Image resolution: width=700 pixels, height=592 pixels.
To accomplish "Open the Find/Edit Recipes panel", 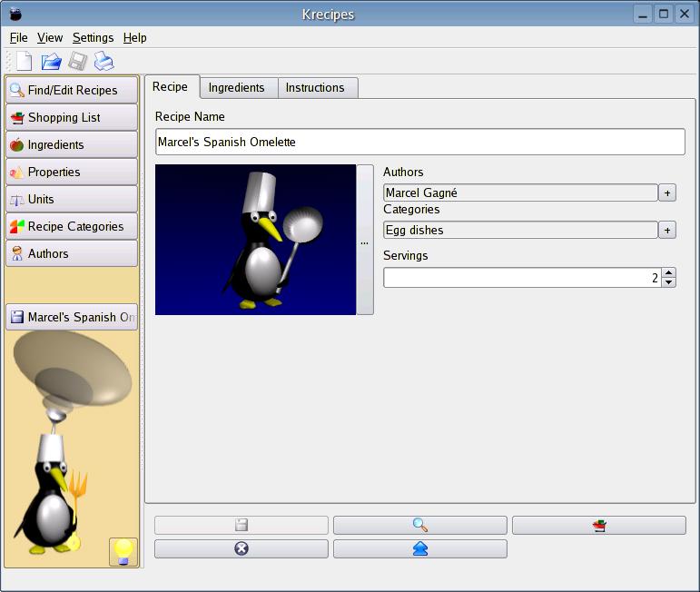I will [72, 90].
